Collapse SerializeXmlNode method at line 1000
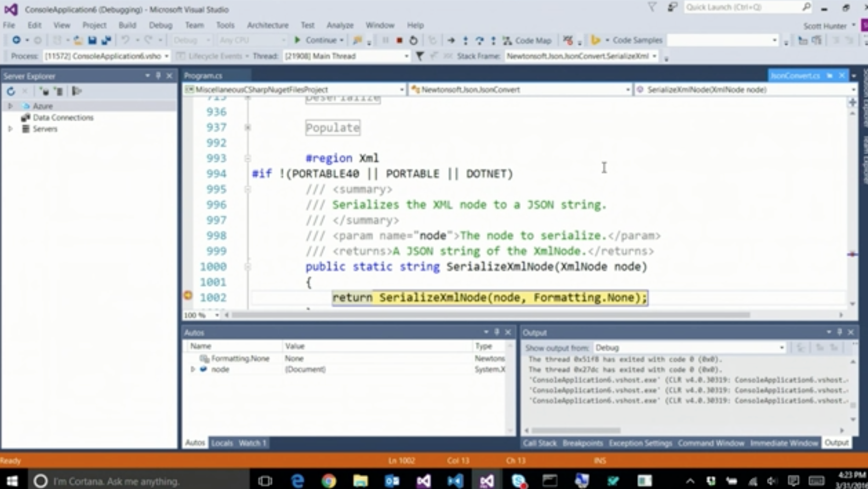 pyautogui.click(x=248, y=267)
